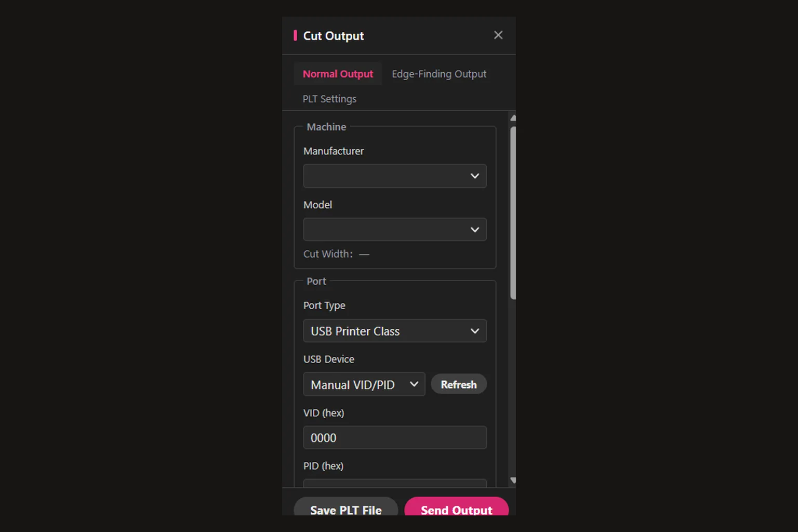Go to the PLT Settings tab
Screen dimensions: 798x532
click(x=329, y=99)
